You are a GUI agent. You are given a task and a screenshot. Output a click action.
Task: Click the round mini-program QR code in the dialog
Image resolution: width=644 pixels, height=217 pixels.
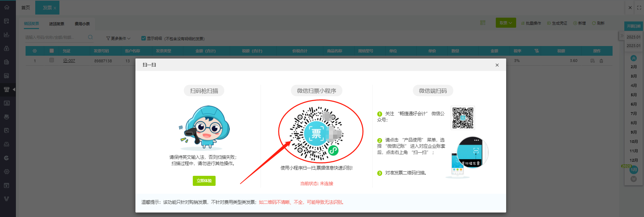pyautogui.click(x=316, y=134)
